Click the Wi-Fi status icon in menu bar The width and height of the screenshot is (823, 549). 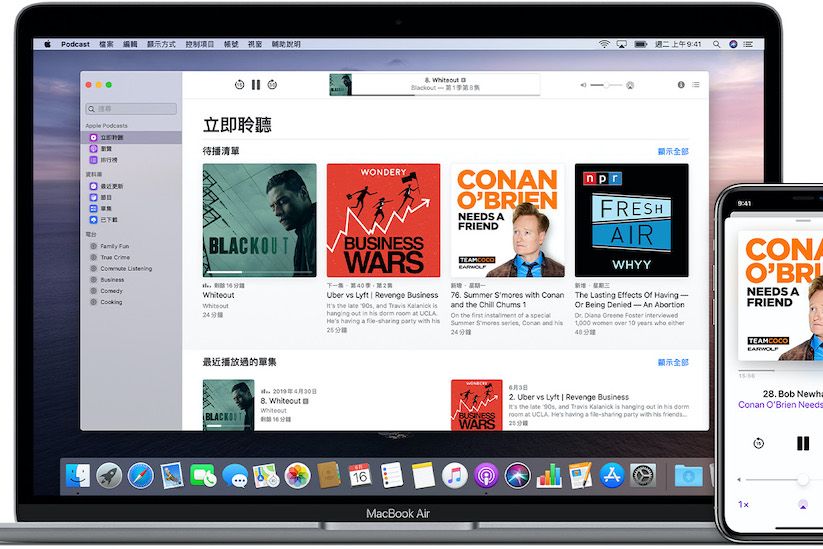pos(604,45)
